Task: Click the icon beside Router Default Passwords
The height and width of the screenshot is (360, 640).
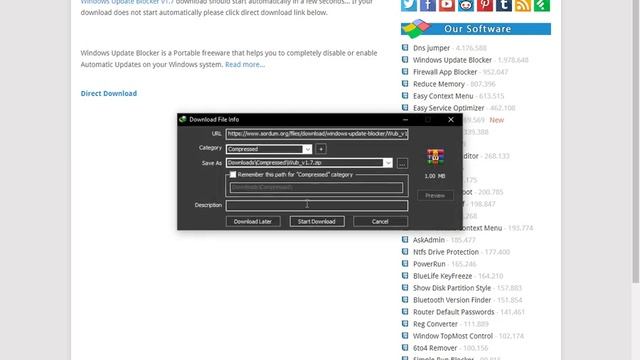Action: [x=405, y=312]
